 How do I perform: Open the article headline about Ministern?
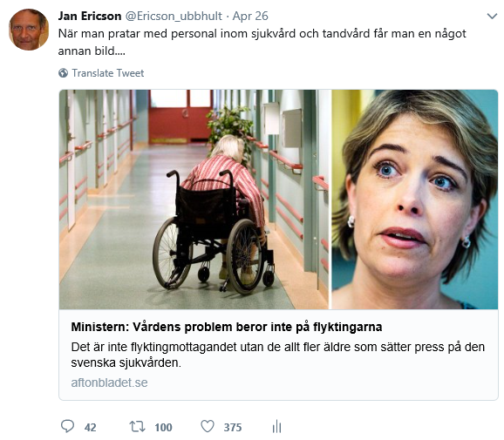point(227,327)
